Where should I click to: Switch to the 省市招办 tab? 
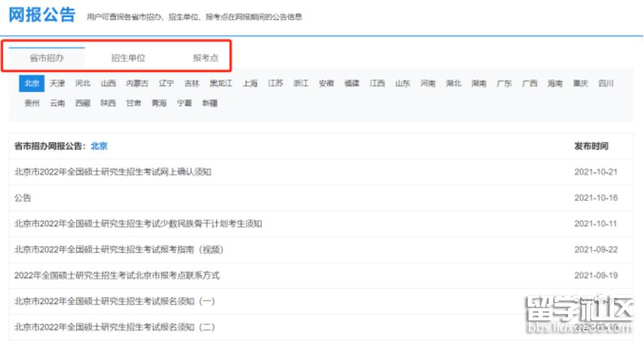click(x=47, y=58)
